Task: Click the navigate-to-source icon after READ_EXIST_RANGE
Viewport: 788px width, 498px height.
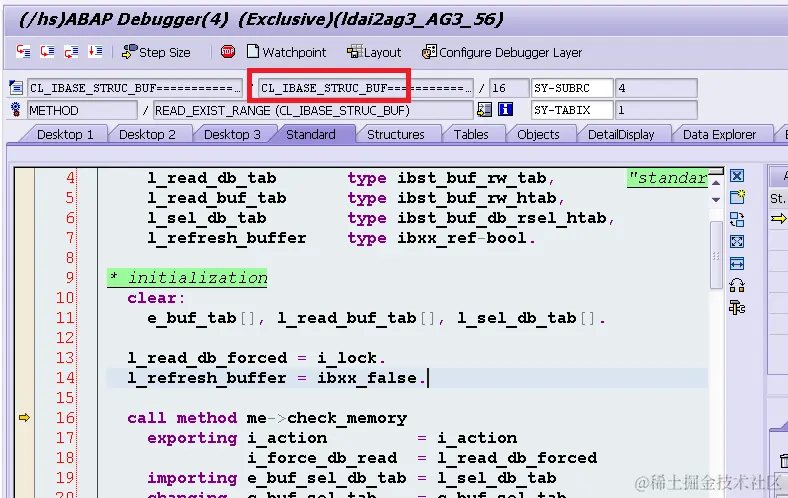Action: tap(484, 110)
